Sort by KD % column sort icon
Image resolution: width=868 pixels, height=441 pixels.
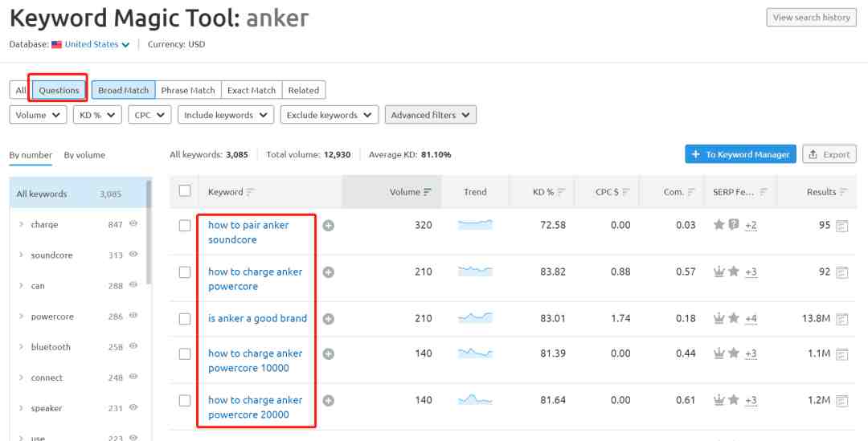point(561,192)
